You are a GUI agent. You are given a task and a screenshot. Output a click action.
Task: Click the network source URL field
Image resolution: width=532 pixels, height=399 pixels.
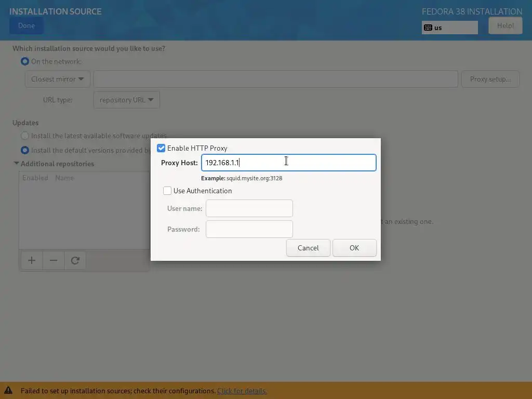(x=276, y=79)
